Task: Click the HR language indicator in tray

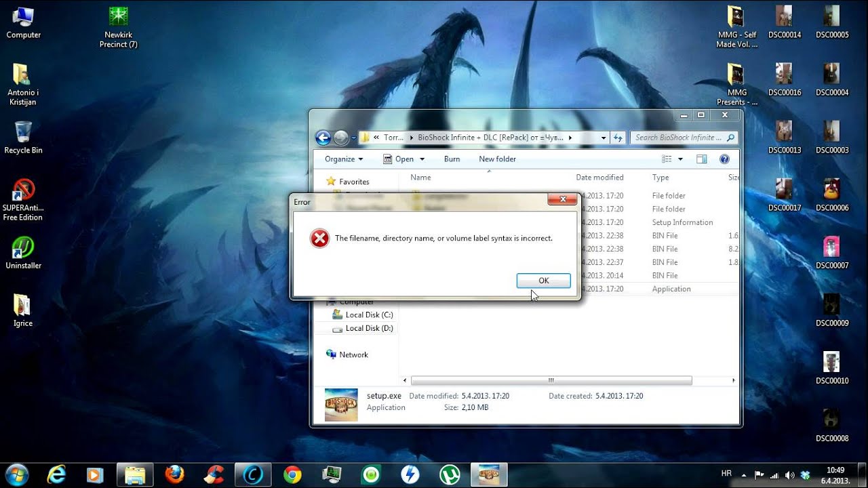Action: [x=726, y=474]
